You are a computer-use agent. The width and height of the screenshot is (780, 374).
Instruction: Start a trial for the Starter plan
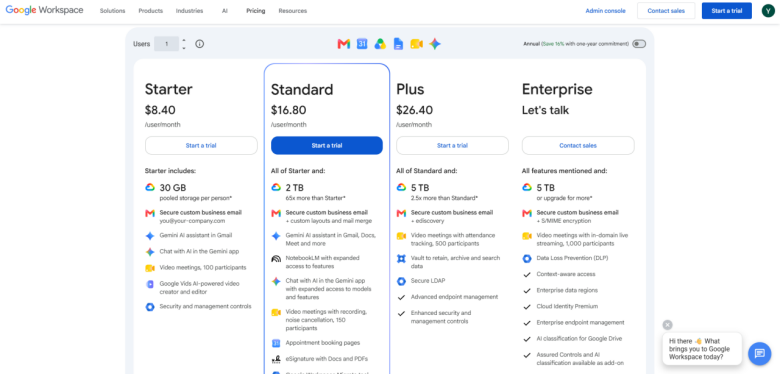[201, 146]
